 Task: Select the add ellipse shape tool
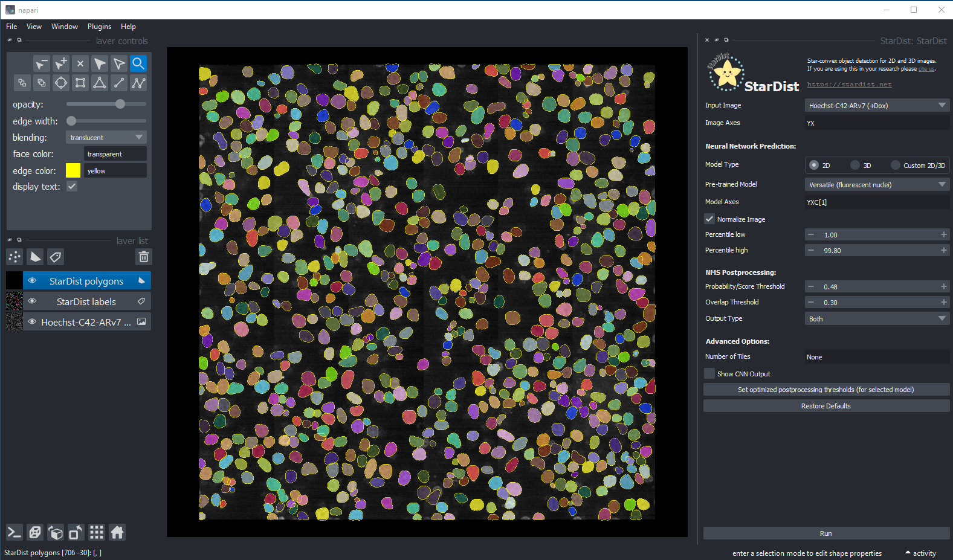61,83
